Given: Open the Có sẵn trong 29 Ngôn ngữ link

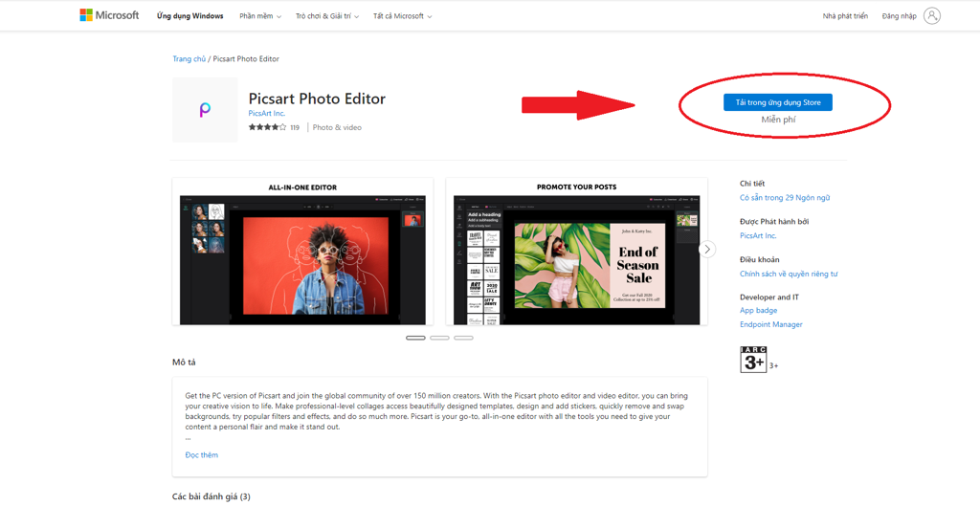Looking at the screenshot, I should (785, 197).
